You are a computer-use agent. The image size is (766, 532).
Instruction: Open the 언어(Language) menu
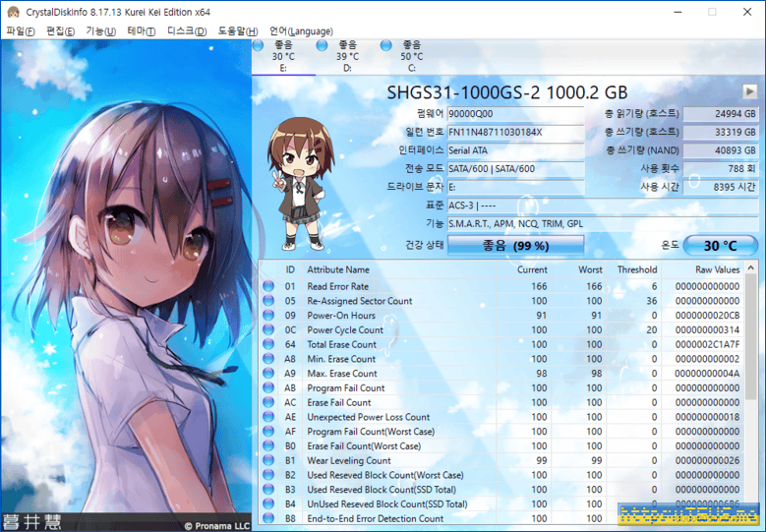301,31
